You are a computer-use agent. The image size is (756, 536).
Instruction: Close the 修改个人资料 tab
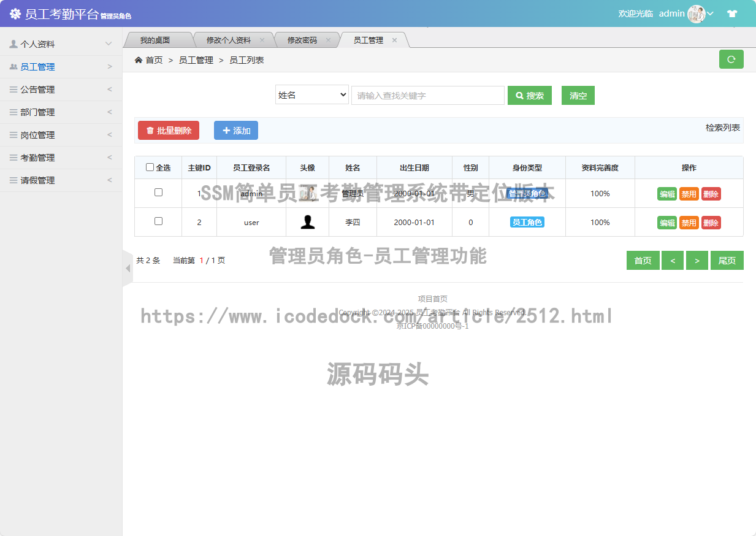[262, 40]
